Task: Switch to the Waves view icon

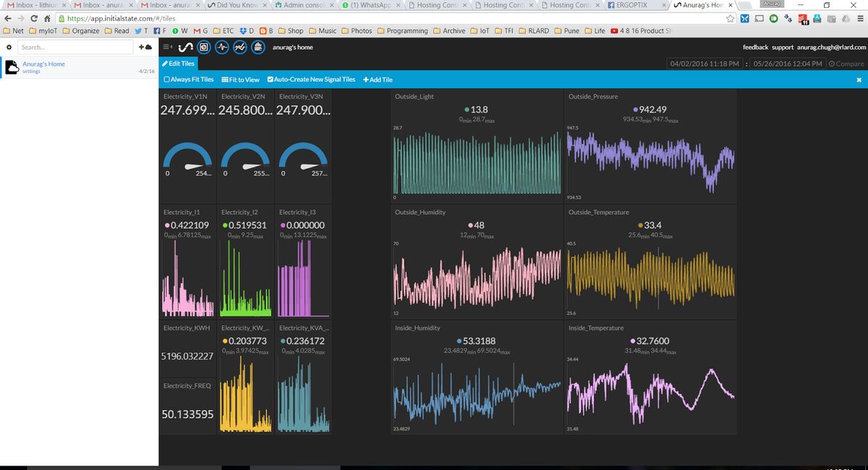Action: click(223, 47)
